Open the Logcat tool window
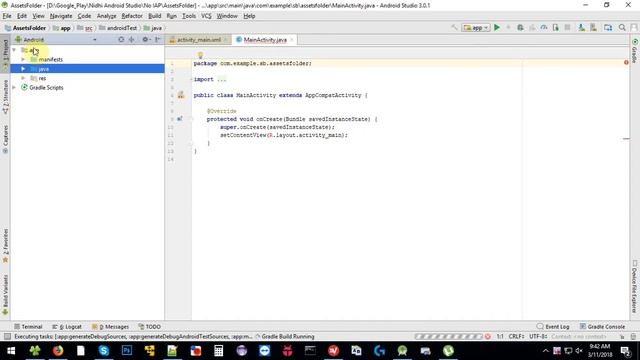This screenshot has width=640, height=360. click(67, 327)
